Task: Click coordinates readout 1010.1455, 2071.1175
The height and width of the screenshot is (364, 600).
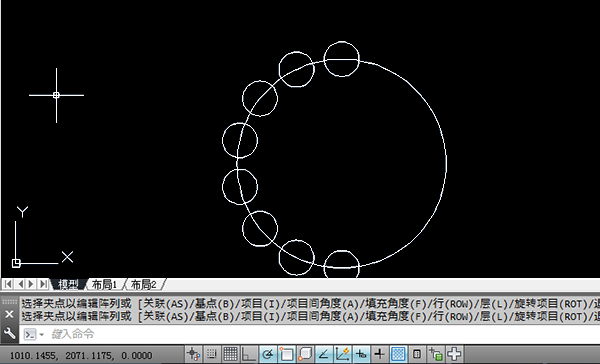Action: 81,356
